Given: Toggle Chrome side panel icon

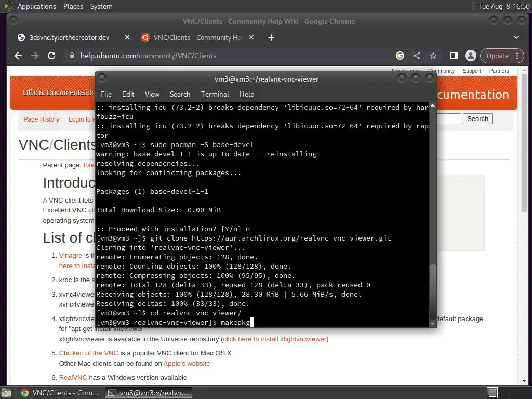Looking at the screenshot, I should pos(454,56).
